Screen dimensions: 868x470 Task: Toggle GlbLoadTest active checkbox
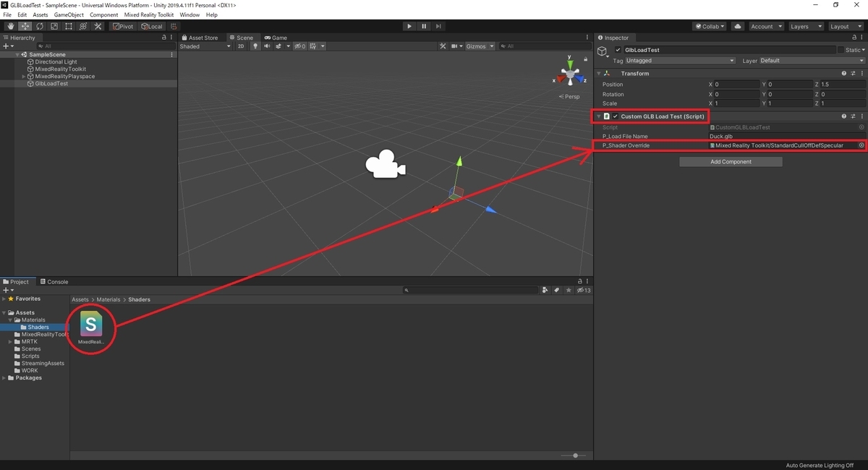point(618,50)
